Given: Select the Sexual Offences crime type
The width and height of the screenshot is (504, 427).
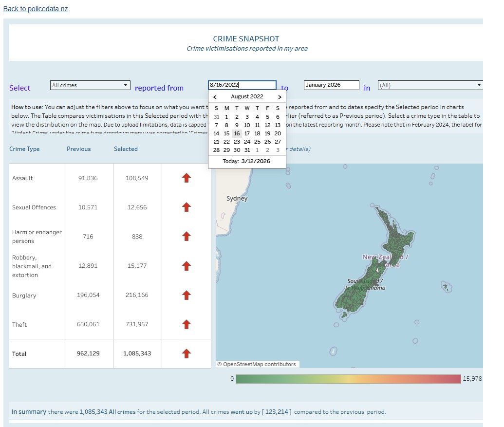Looking at the screenshot, I should coord(34,207).
